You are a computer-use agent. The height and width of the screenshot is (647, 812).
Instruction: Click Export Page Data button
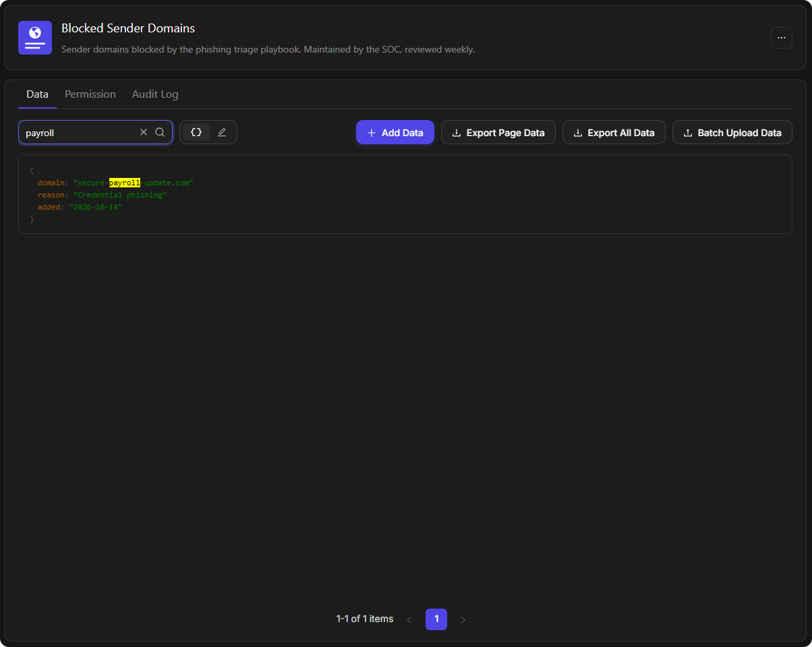click(x=498, y=133)
